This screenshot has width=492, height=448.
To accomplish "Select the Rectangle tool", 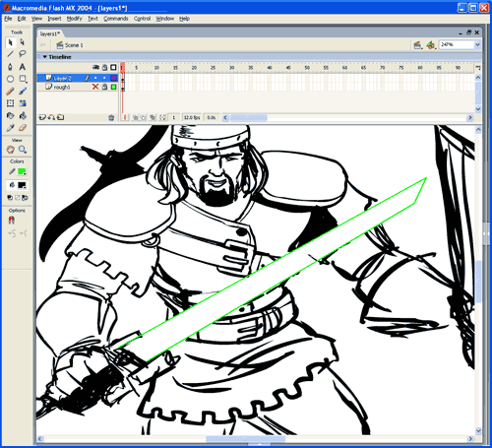I will tap(23, 79).
